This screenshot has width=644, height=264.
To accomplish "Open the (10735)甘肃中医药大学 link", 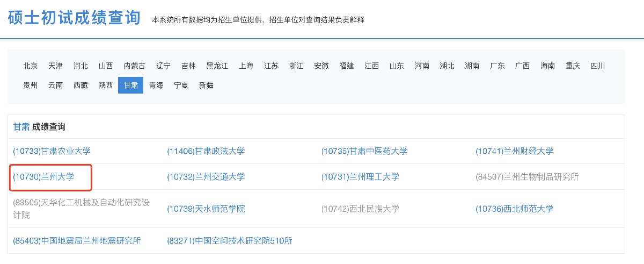I will 364,151.
